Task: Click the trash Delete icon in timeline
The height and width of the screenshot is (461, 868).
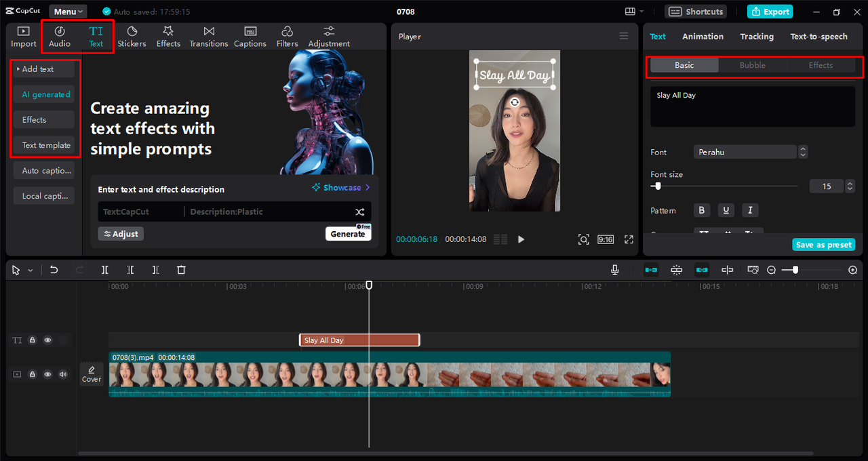Action: tap(181, 270)
